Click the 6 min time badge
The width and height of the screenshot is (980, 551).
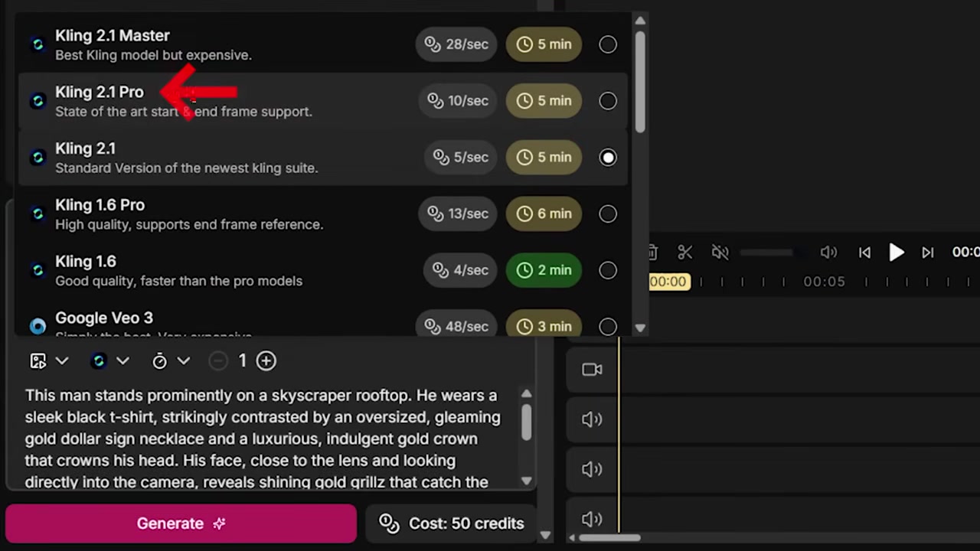click(544, 214)
